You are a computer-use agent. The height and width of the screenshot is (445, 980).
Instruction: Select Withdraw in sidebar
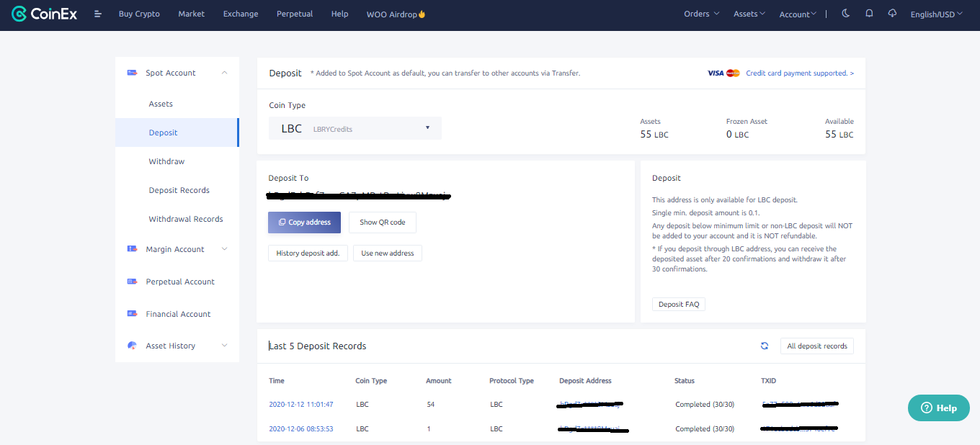[177, 161]
